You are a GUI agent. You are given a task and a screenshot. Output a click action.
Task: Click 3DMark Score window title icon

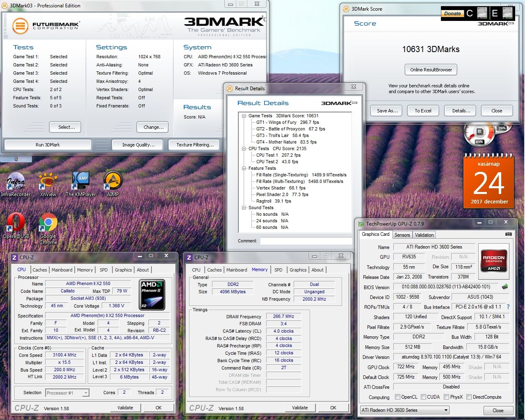(346, 9)
